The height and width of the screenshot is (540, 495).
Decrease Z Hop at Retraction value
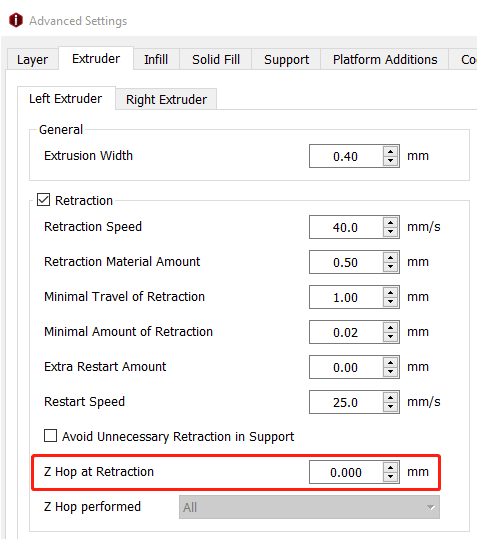(391, 477)
